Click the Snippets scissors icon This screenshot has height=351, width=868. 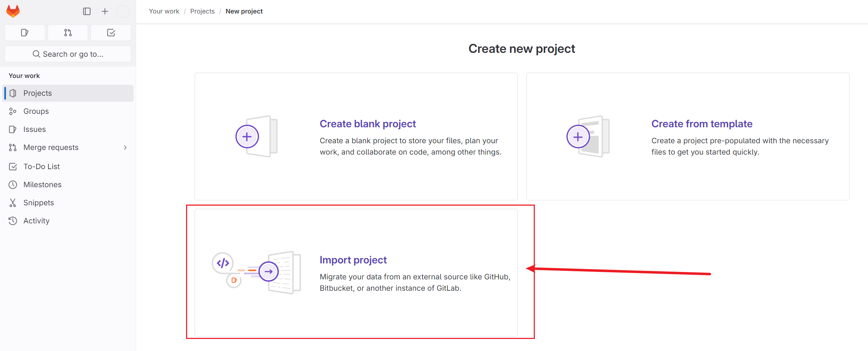point(13,203)
